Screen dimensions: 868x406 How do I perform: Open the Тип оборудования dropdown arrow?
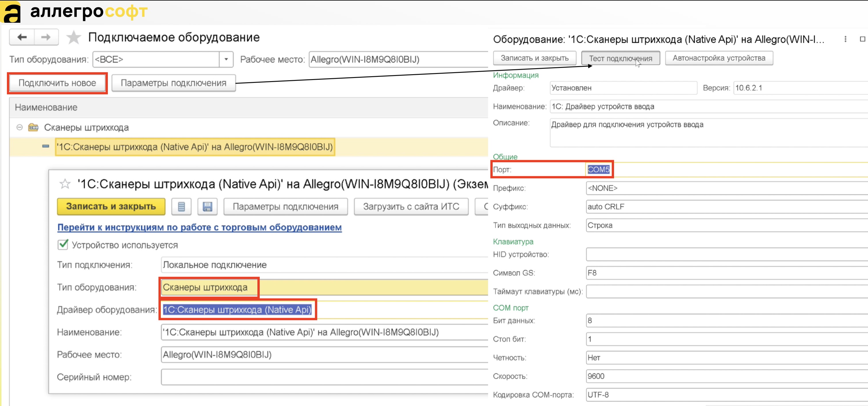(x=226, y=59)
